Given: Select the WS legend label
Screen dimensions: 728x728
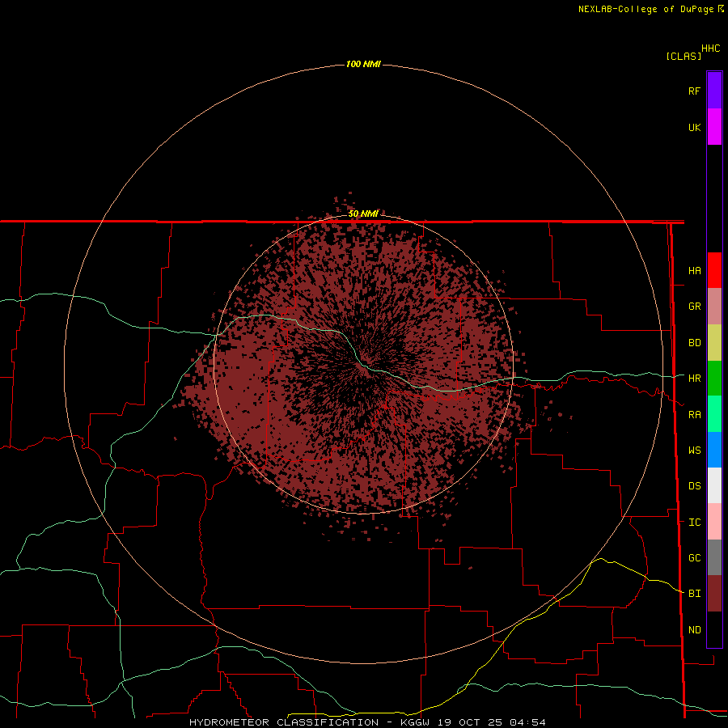Looking at the screenshot, I should coord(694,451).
